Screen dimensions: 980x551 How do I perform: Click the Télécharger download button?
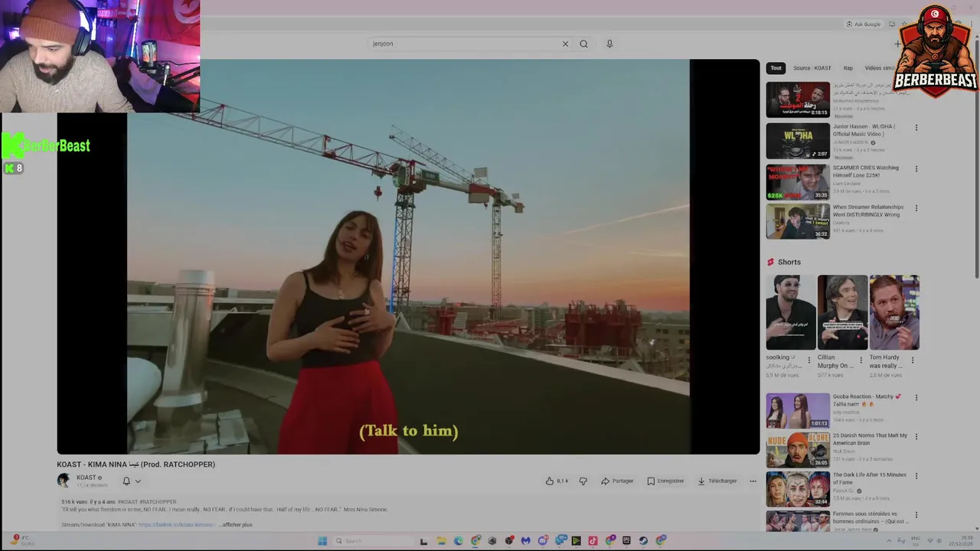click(717, 481)
